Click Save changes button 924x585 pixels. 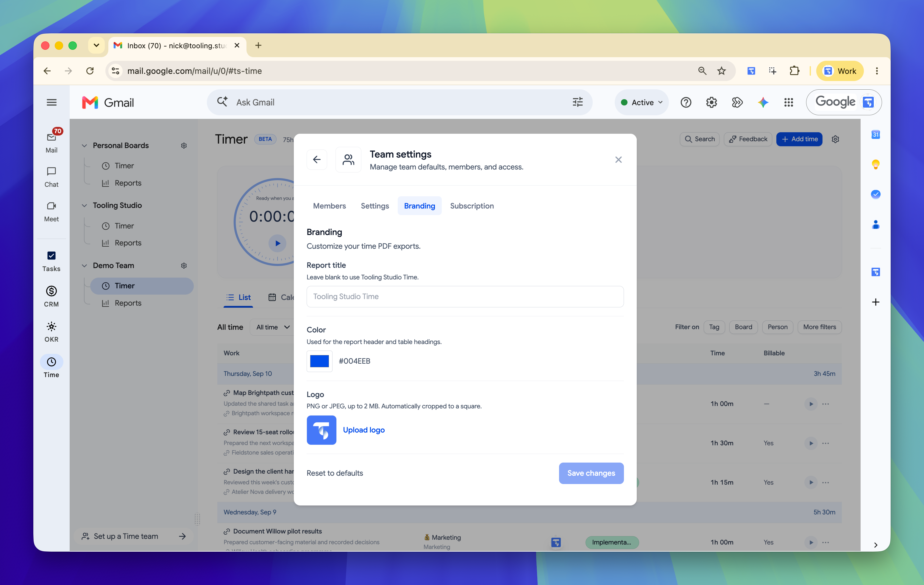point(591,473)
